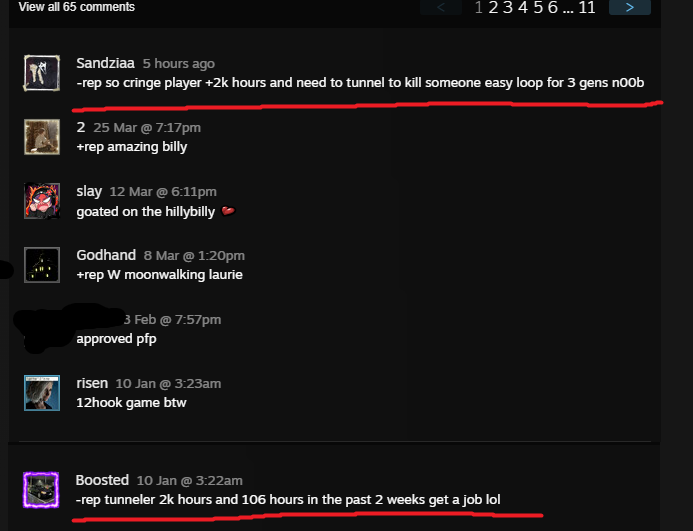Select comments page 5
The width and height of the screenshot is (693, 531).
pyautogui.click(x=538, y=7)
